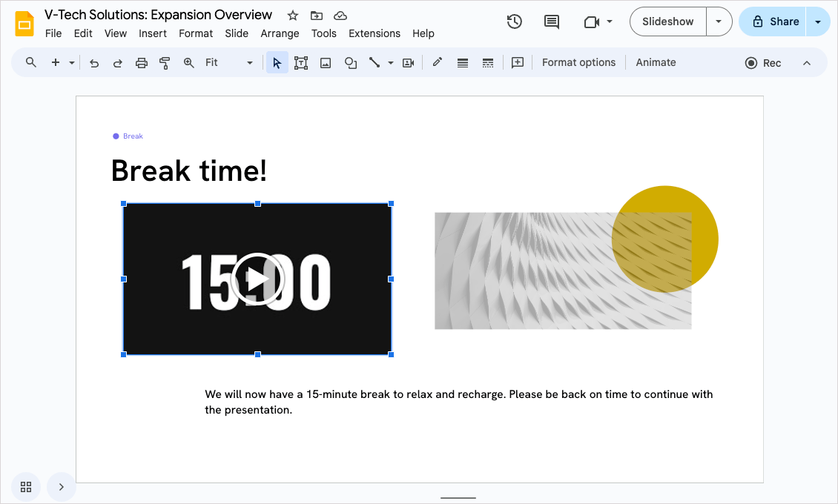This screenshot has height=504, width=838.
Task: Click the Zoom tool icon
Action: tap(188, 62)
